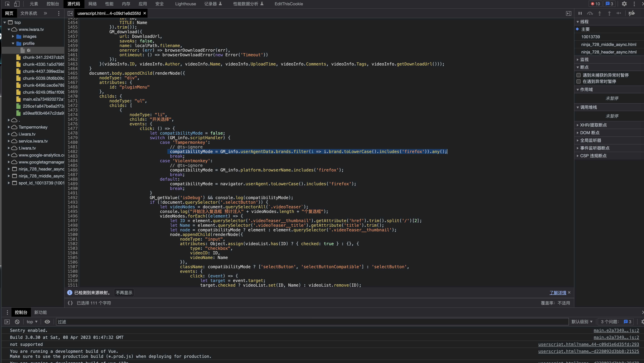Step over next function call
Image resolution: width=644 pixels, height=363 pixels.
[590, 13]
